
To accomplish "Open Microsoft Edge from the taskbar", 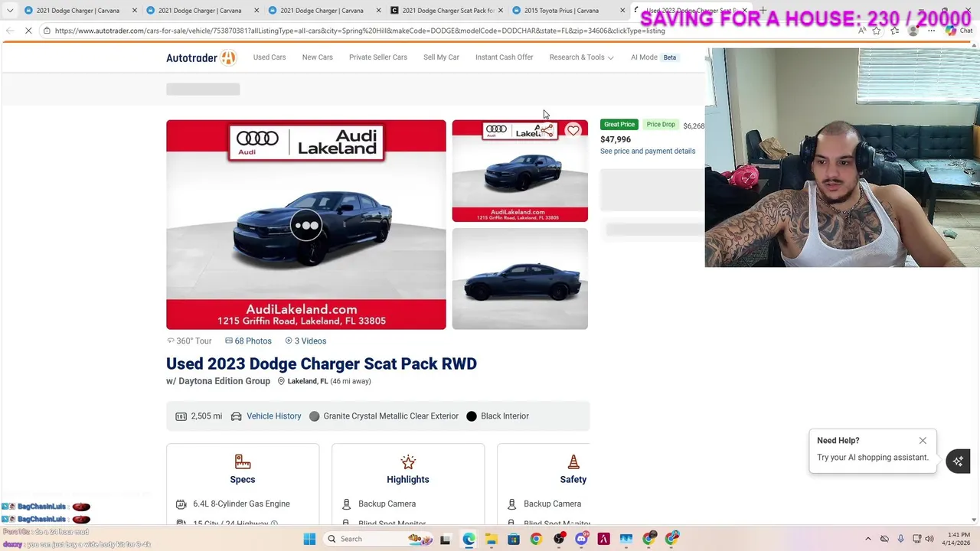I will 469,539.
